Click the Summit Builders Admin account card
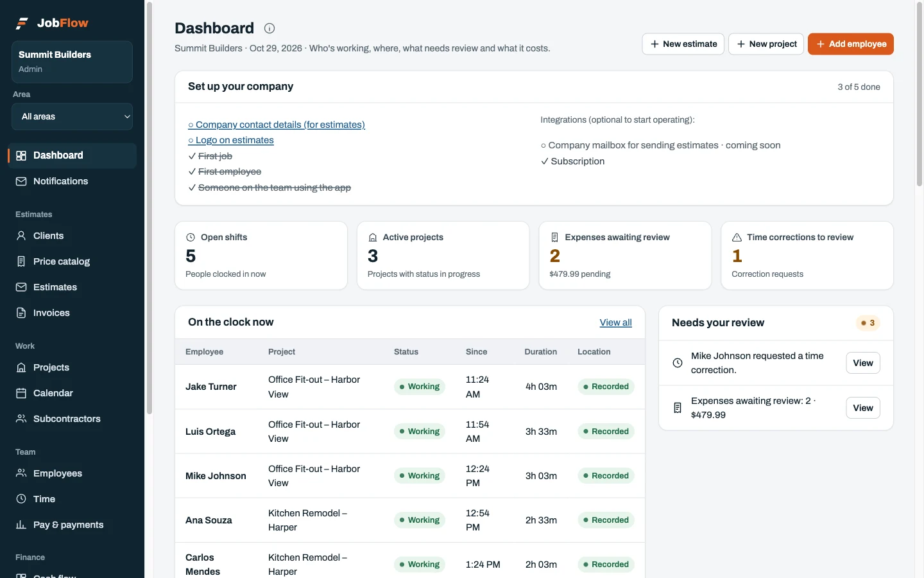924x578 pixels. point(73,62)
